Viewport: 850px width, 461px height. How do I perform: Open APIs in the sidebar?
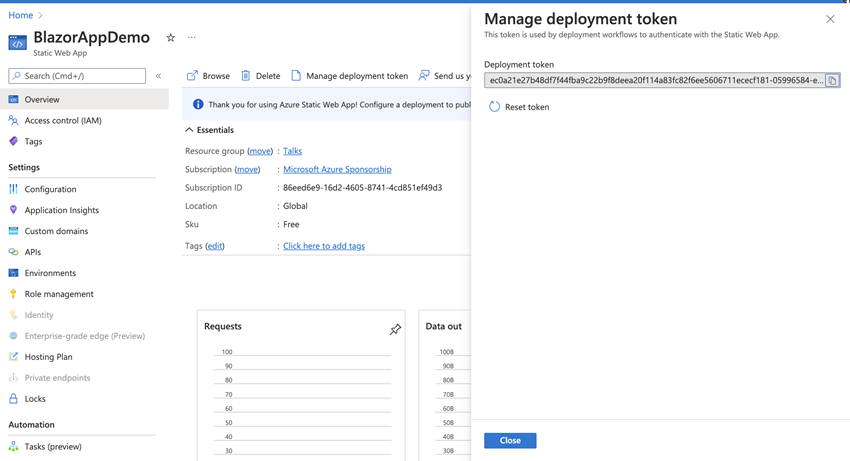click(33, 252)
